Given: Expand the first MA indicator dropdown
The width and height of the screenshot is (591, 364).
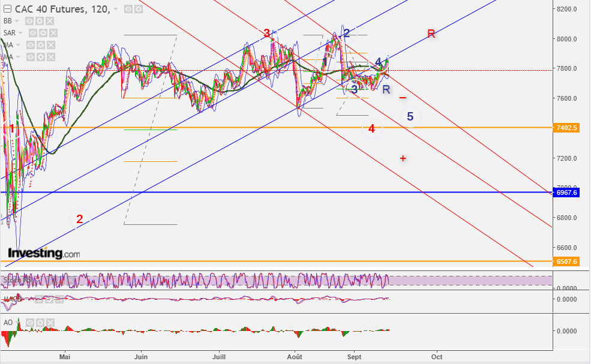Looking at the screenshot, I should tap(18, 45).
